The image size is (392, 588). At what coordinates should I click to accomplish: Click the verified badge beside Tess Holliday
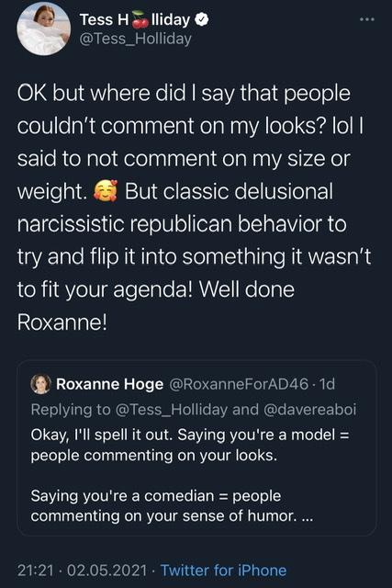click(202, 19)
